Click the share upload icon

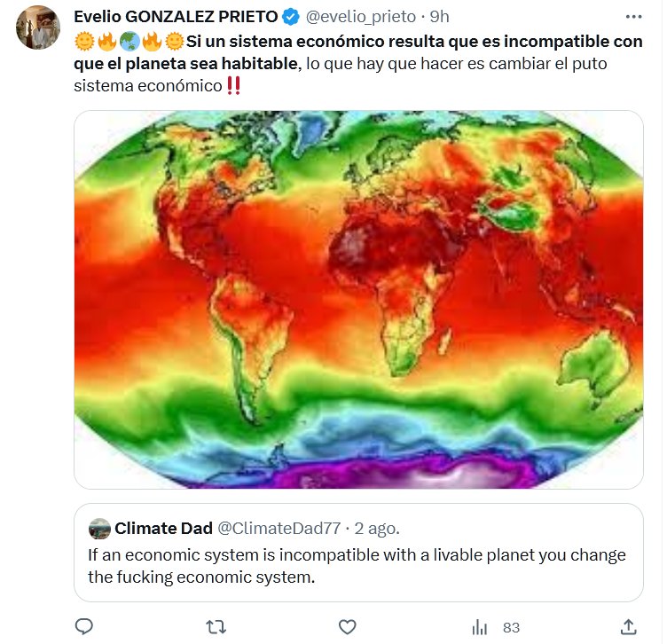pyautogui.click(x=628, y=626)
